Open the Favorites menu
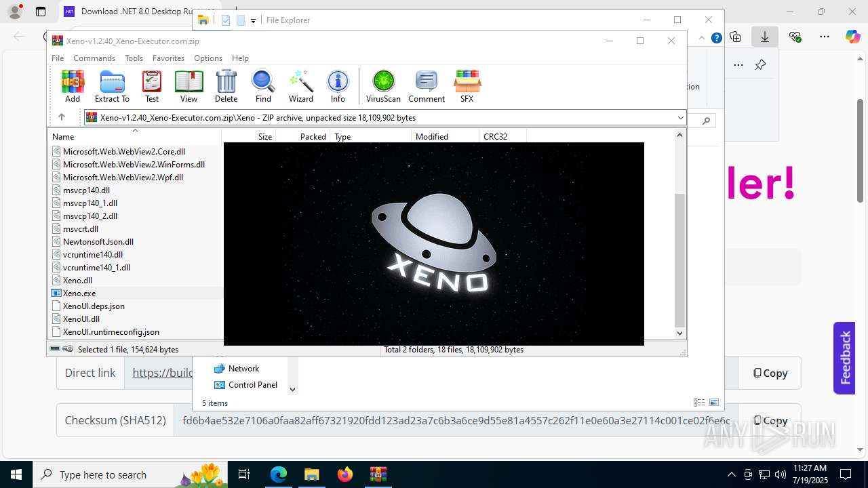This screenshot has height=488, width=868. pos(168,58)
